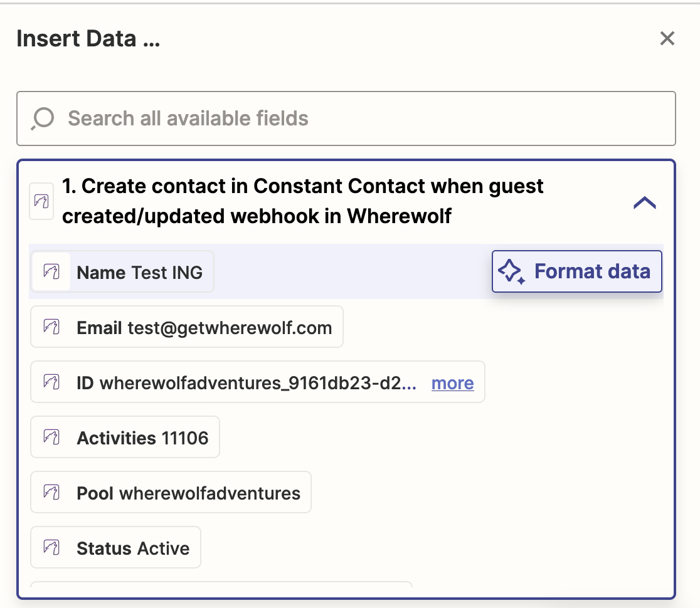Viewport: 700px width, 608px height.
Task: Click the sparkle icon on Format data
Action: (x=512, y=271)
